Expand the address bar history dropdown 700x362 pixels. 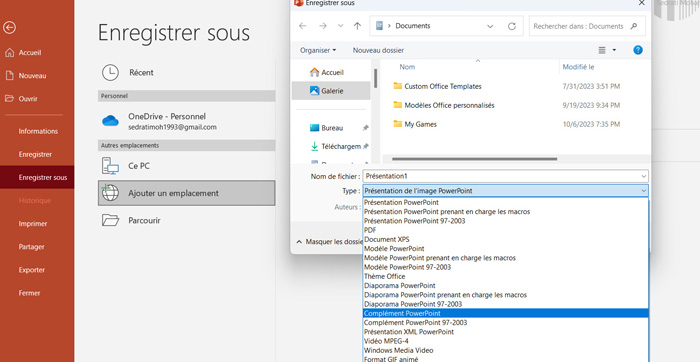tap(490, 26)
